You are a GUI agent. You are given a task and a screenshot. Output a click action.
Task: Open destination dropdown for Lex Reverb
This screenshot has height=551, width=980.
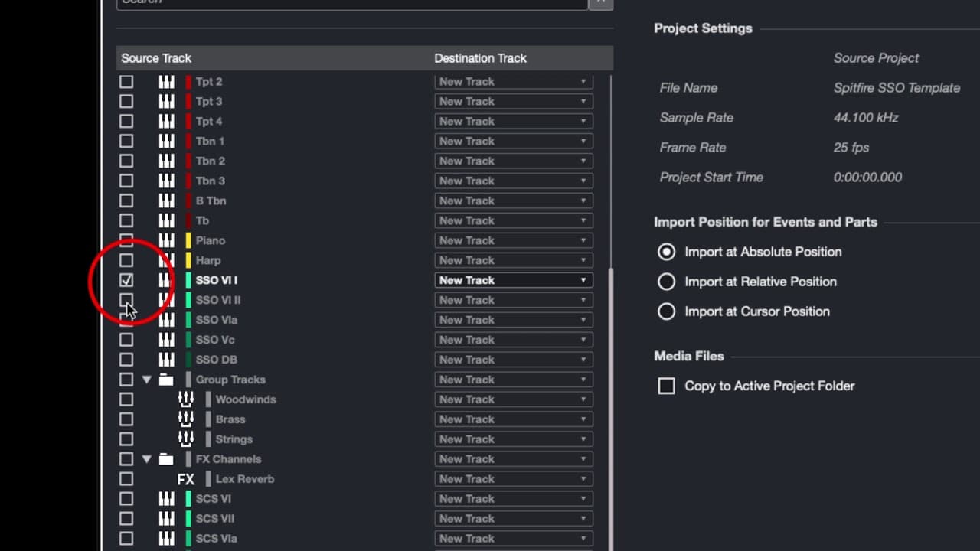[514, 479]
